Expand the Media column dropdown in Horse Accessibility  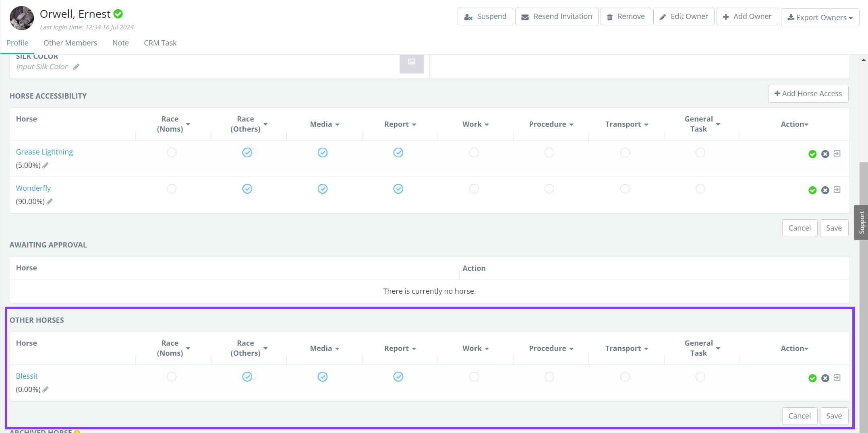(x=325, y=124)
